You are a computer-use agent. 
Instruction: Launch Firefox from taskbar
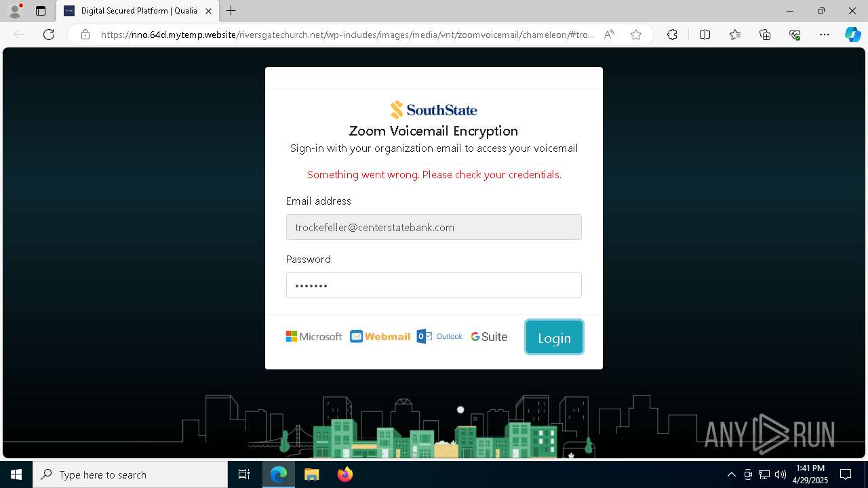point(345,474)
